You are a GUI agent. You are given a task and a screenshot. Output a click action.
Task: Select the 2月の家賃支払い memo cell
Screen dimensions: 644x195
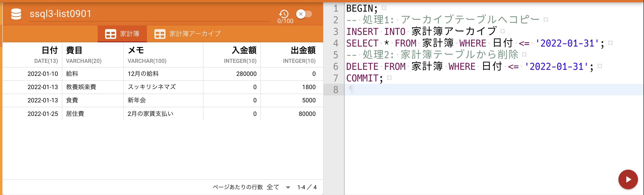(x=163, y=114)
